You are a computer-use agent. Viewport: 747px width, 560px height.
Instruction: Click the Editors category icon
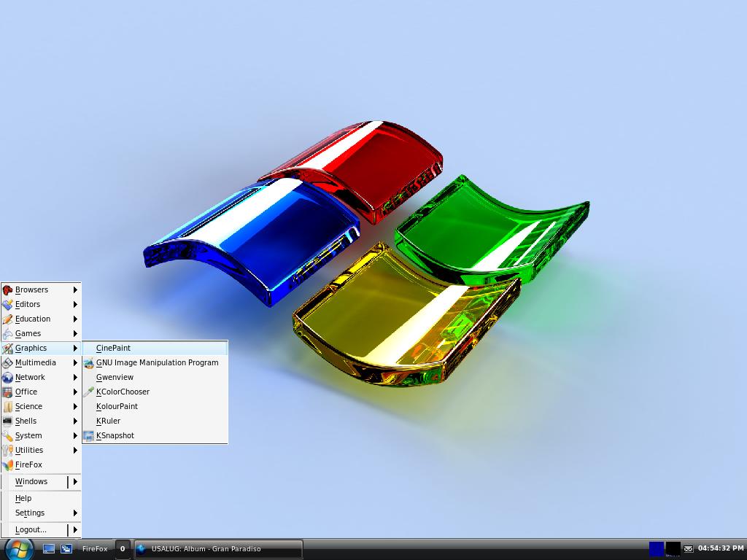(7, 304)
